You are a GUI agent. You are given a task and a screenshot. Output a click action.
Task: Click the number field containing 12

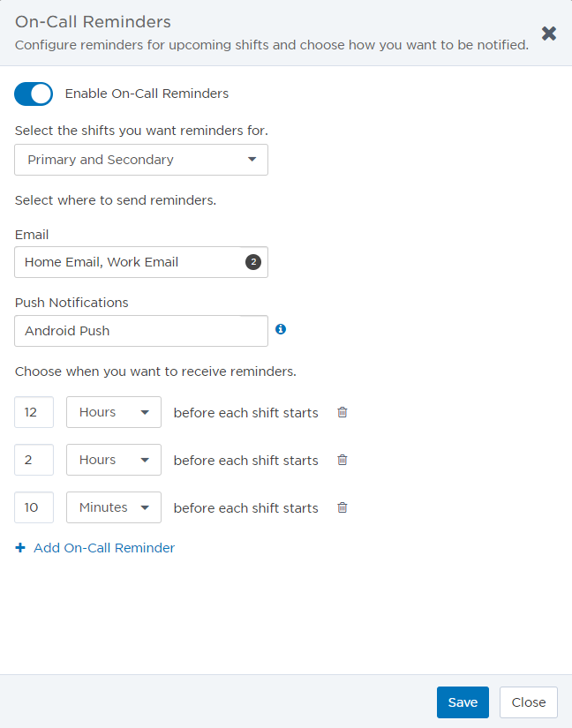pos(34,412)
